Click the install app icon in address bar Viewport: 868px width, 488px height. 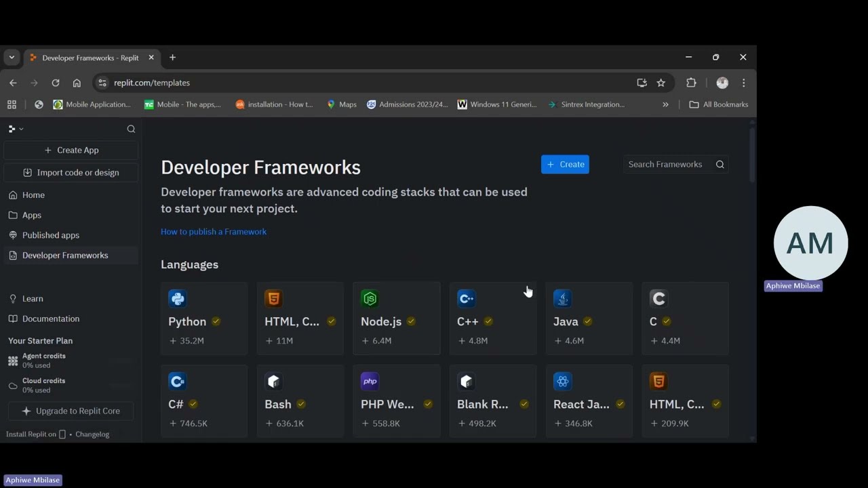click(642, 83)
